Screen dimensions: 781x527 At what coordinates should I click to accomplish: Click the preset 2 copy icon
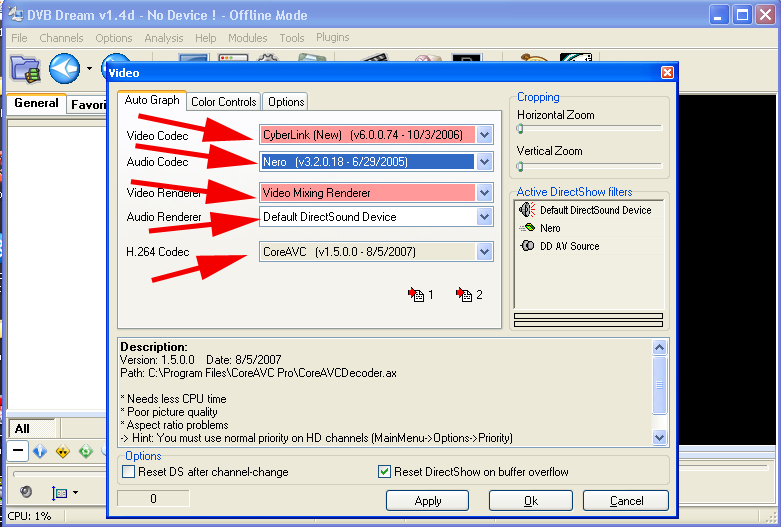click(464, 295)
